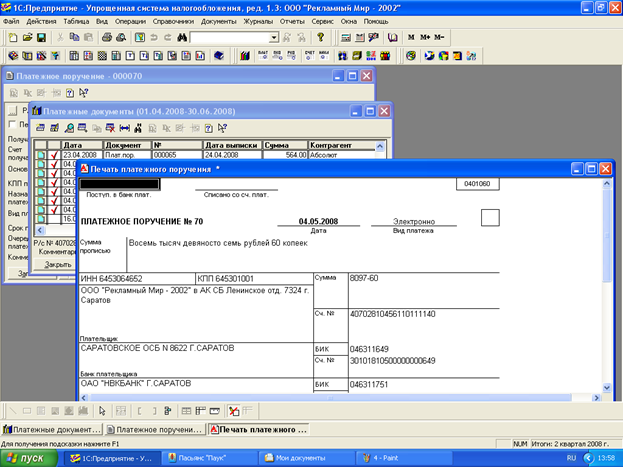Click the open book Syntax assistant icon

[x=393, y=38]
